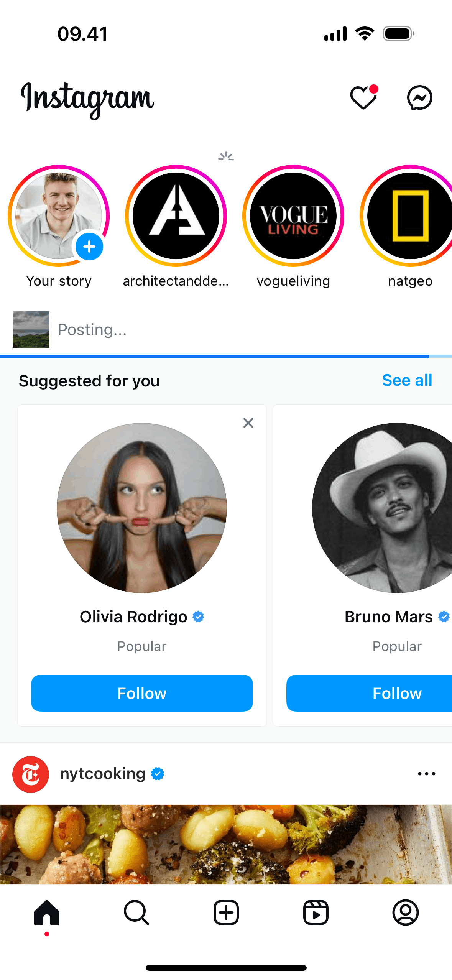
Task: Go to the profile tab icon
Action: pos(405,913)
